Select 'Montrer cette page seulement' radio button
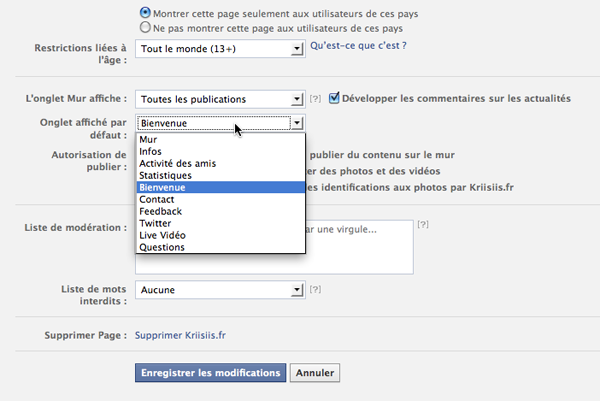 click(146, 13)
